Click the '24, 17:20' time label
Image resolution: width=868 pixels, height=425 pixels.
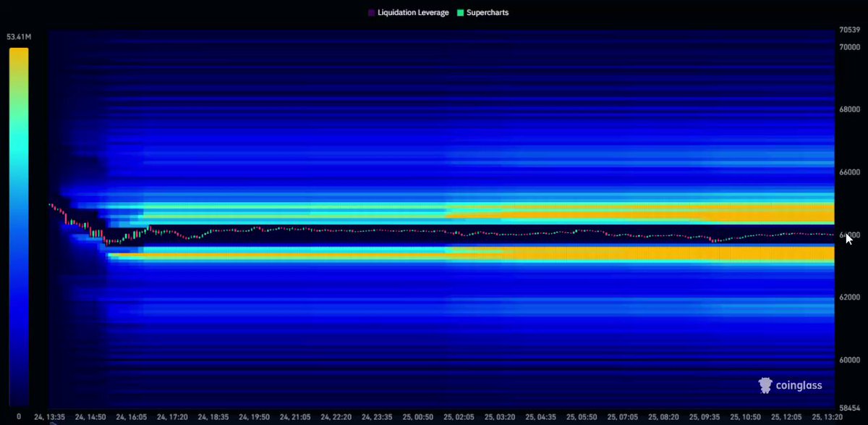(x=173, y=417)
